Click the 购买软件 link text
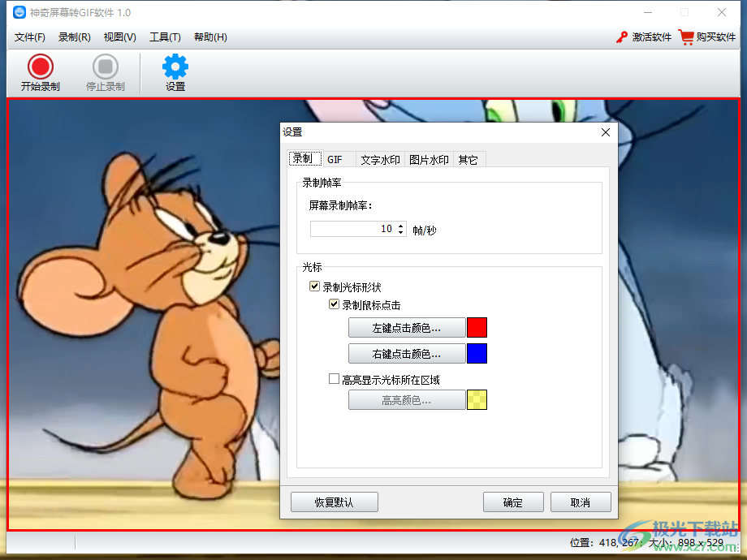The width and height of the screenshot is (747, 560). point(716,37)
